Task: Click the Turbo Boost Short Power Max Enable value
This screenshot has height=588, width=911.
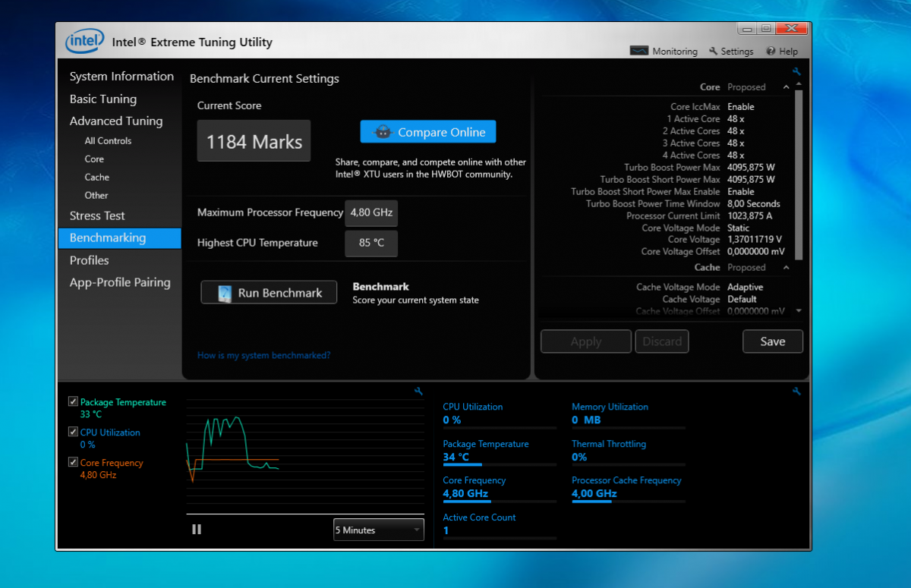Action: pos(741,192)
